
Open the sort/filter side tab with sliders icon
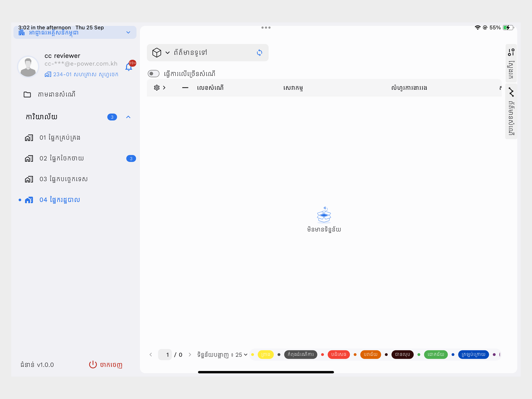[x=511, y=63]
